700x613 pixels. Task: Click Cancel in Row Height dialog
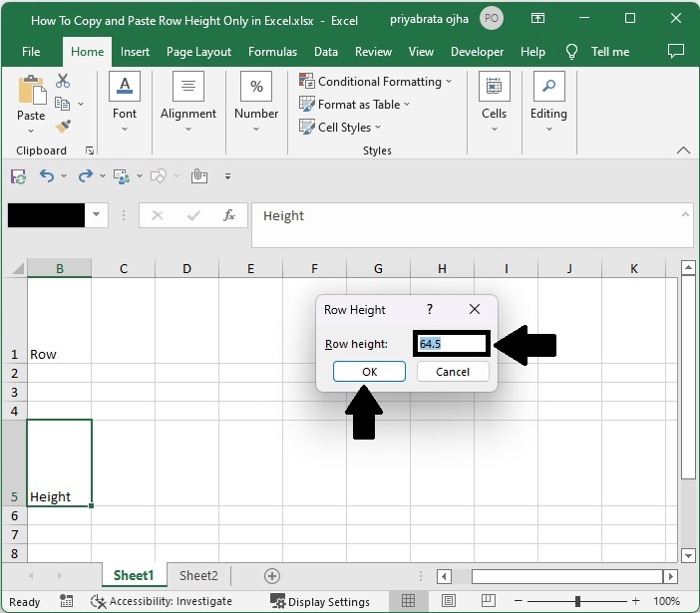pyautogui.click(x=452, y=372)
